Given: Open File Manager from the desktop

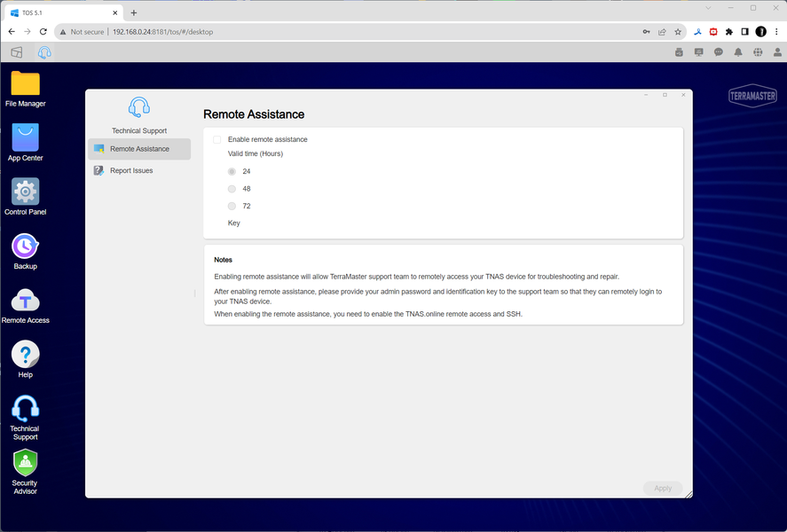Looking at the screenshot, I should point(25,89).
